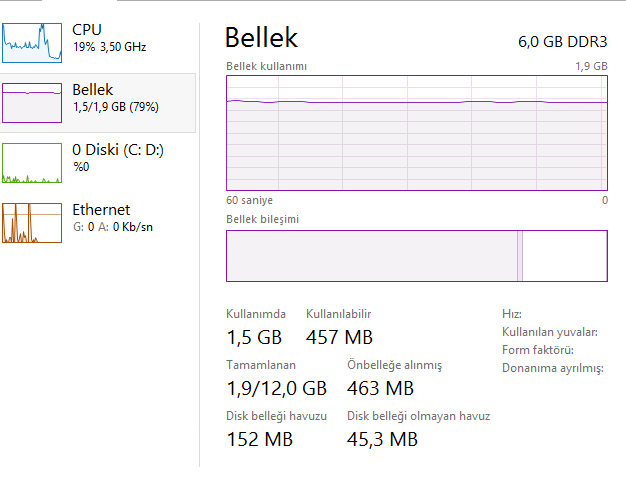Click the Disk belleği havuzu 152 MB value

(x=260, y=439)
